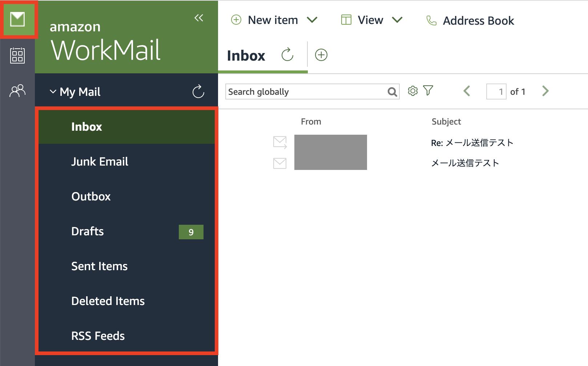Select the Junk Email folder
The image size is (588, 366).
[100, 162]
